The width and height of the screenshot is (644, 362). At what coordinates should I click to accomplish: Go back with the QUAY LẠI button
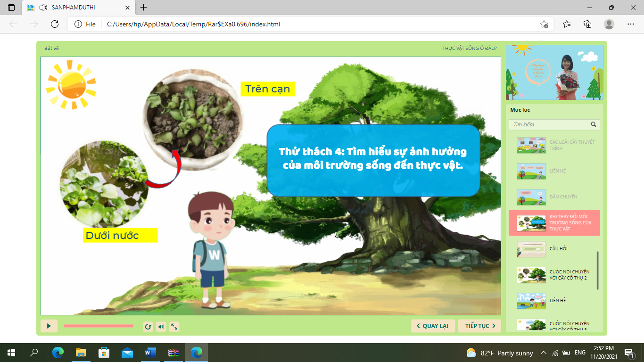pyautogui.click(x=433, y=326)
